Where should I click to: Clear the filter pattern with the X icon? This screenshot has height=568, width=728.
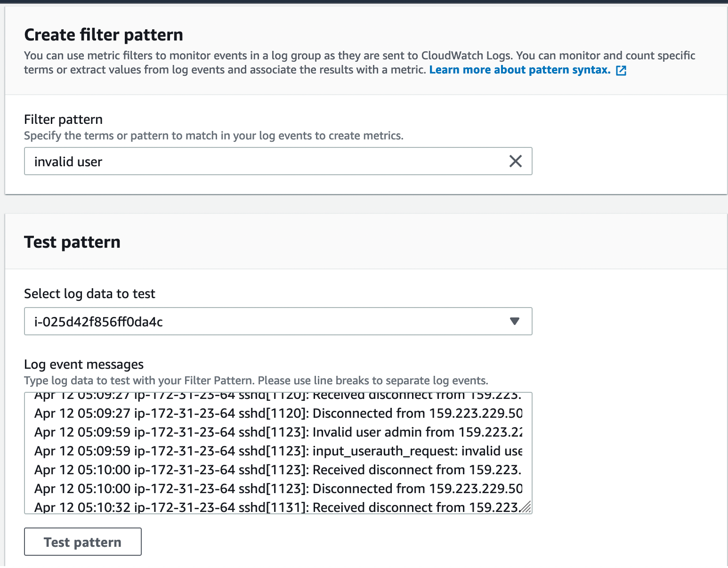pos(516,162)
